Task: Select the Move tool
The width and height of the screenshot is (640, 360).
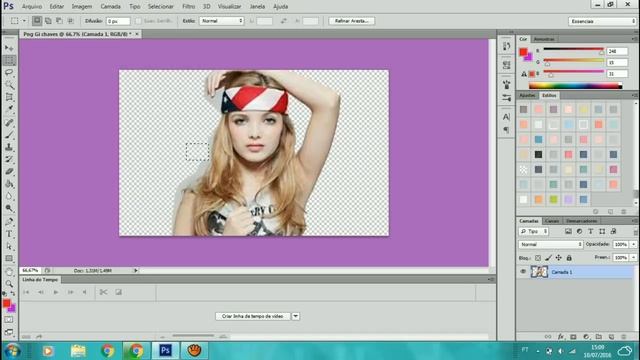Action: (9, 48)
